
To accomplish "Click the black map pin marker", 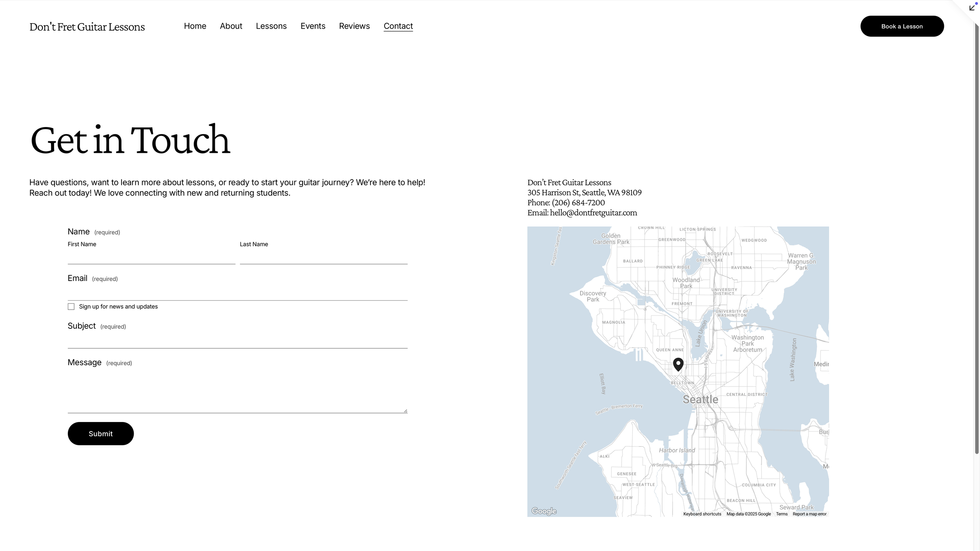I will (678, 364).
